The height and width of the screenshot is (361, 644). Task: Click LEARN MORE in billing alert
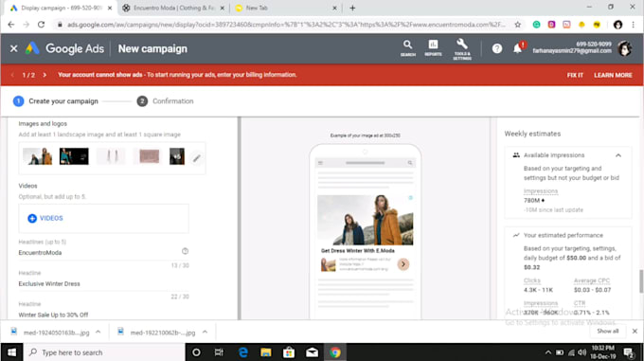coord(613,75)
